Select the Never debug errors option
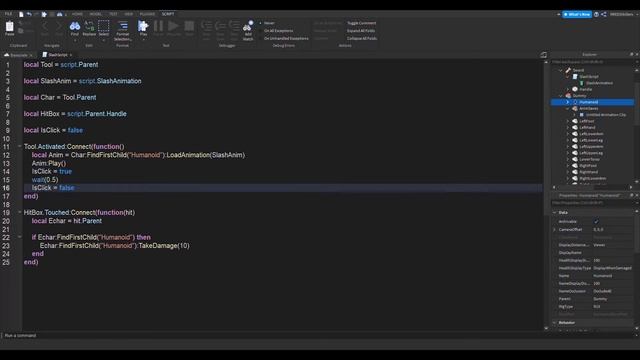The width and height of the screenshot is (640, 360). pyautogui.click(x=268, y=23)
